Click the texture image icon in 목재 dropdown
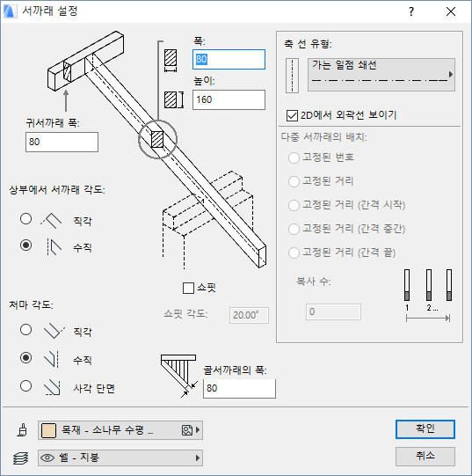The height and width of the screenshot is (476, 472). point(187,430)
